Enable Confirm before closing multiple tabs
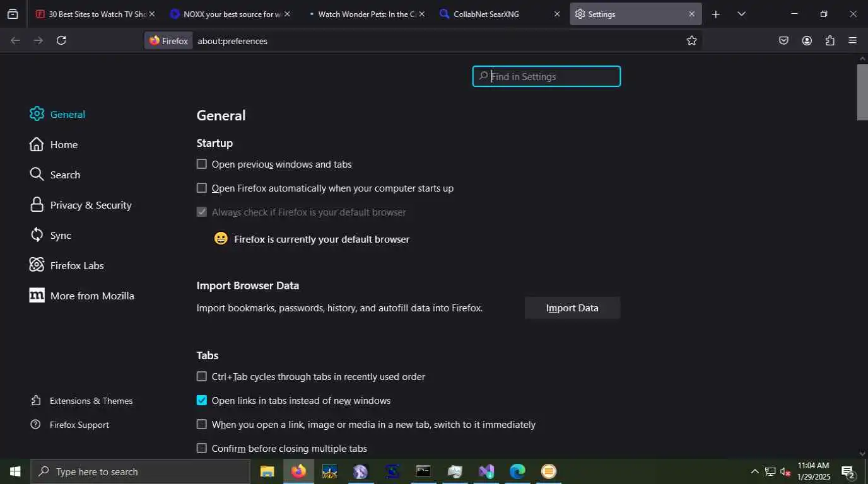The height and width of the screenshot is (484, 868). [x=202, y=448]
